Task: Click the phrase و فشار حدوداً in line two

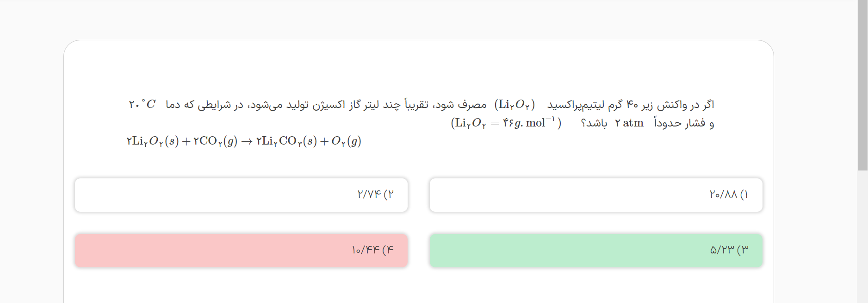Action: click(684, 123)
